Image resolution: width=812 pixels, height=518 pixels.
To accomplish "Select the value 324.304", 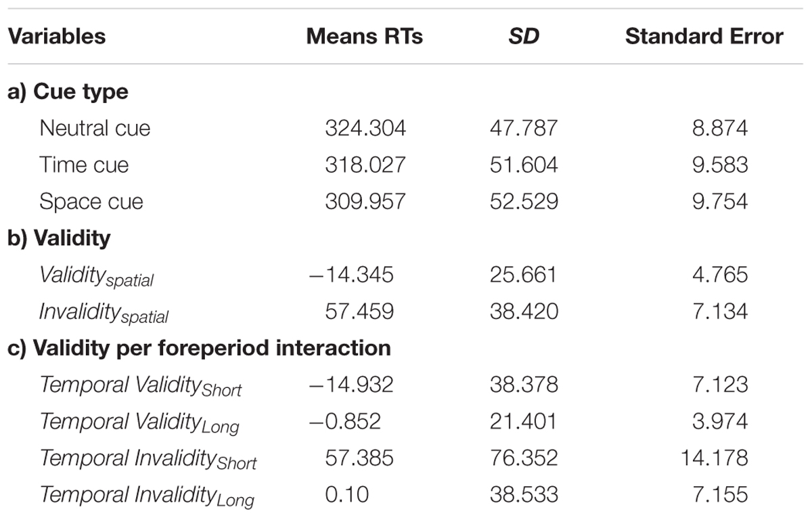I will coord(365,128).
